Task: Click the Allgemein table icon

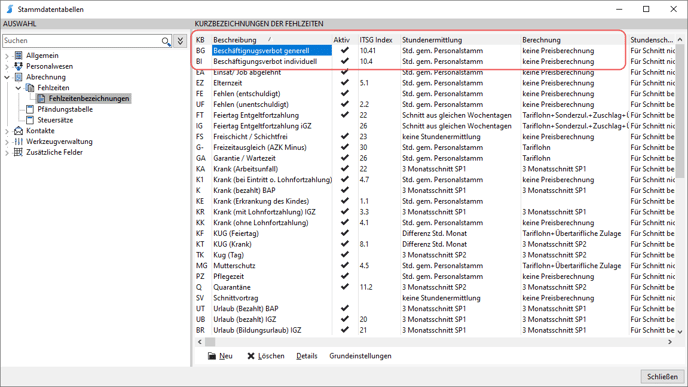Action: click(18, 55)
